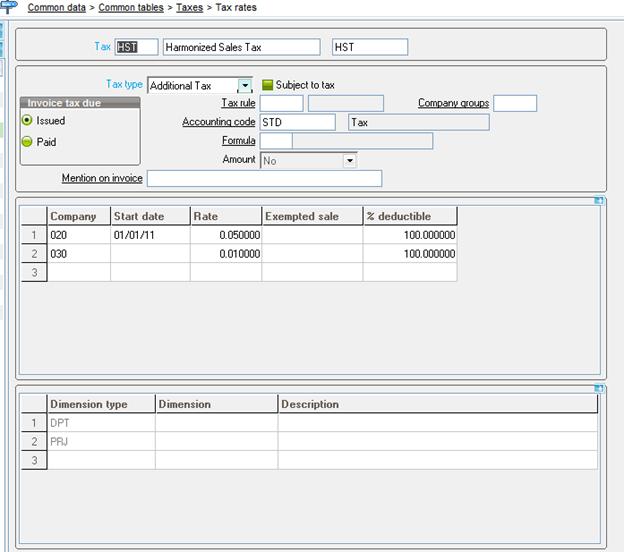Click the Harmonized Sales Tax description field
Image resolution: width=624 pixels, height=552 pixels.
242,47
